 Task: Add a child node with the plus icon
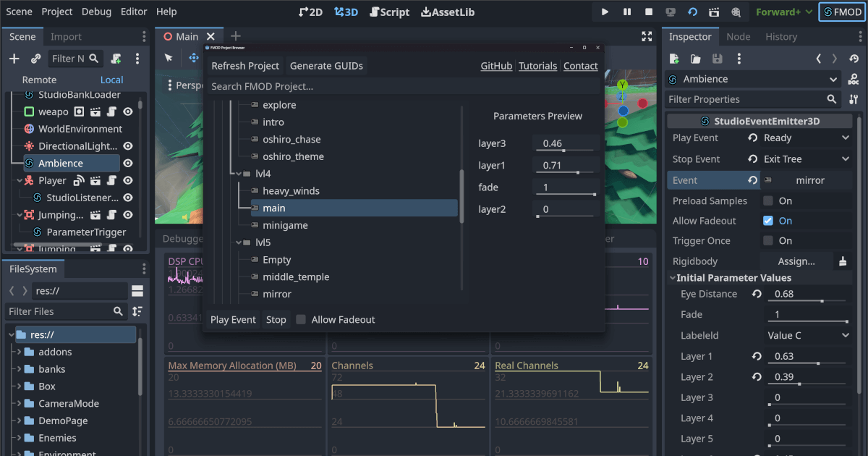coord(14,58)
